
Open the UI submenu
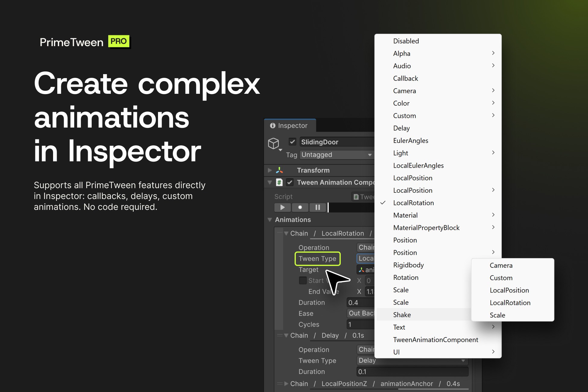(x=438, y=352)
